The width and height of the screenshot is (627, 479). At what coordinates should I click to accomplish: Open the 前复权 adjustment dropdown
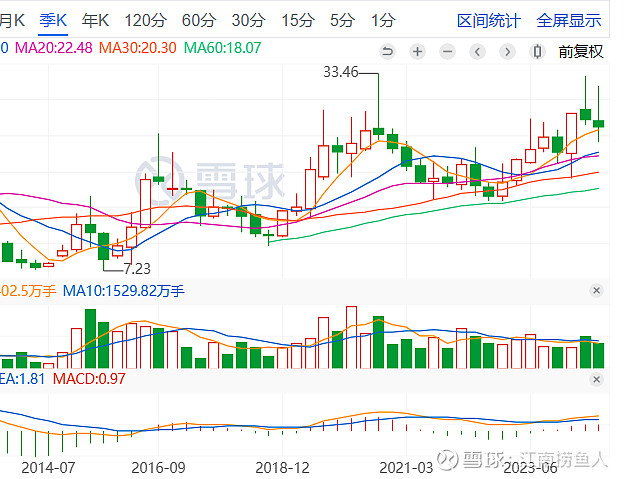[x=581, y=52]
